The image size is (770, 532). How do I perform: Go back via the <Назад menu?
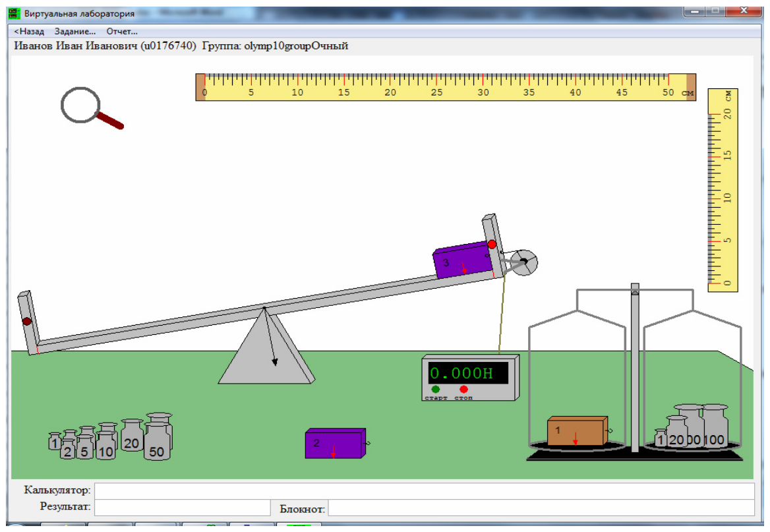pos(29,32)
